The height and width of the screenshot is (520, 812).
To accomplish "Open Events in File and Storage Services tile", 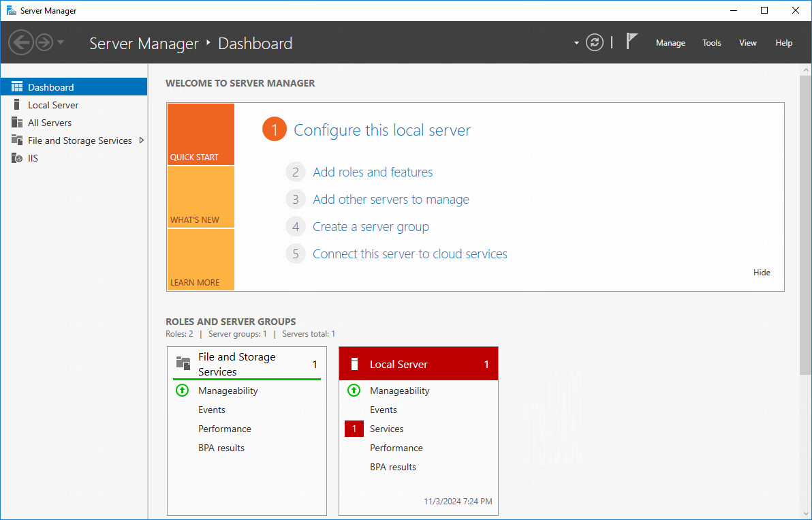I will pyautogui.click(x=212, y=410).
